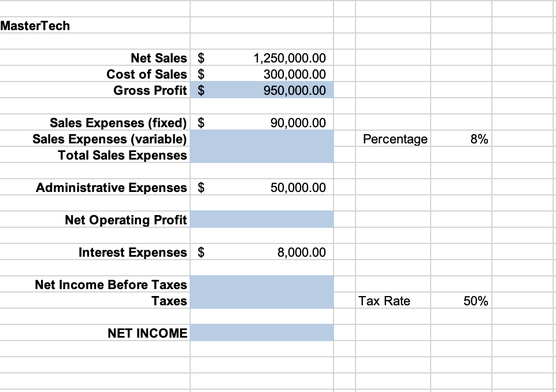Select the blue NET INCOME result cell

(262, 333)
